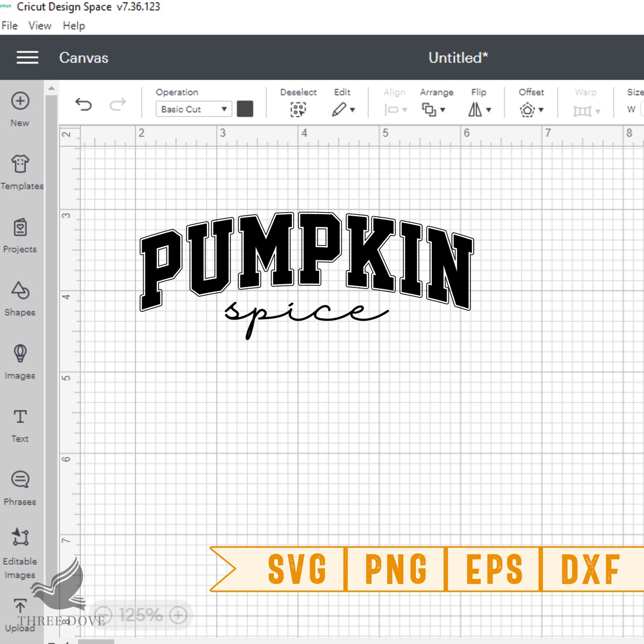Click the Offset icon
This screenshot has width=644, height=644.
click(x=527, y=110)
